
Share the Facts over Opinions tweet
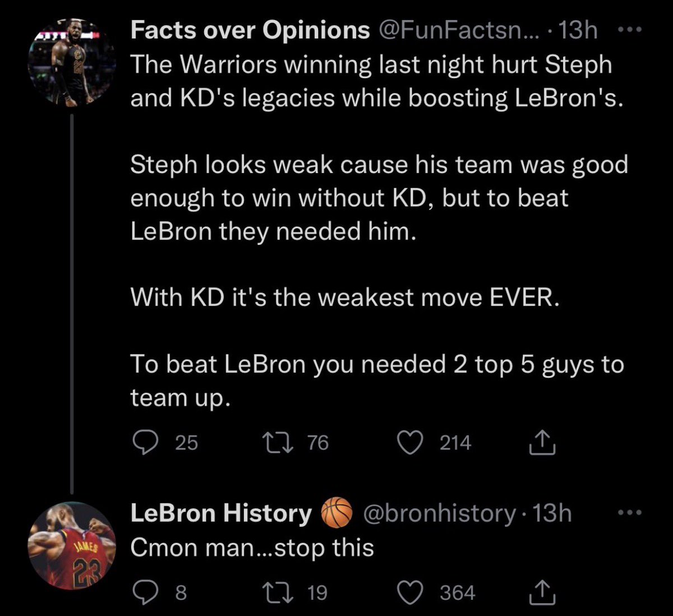tap(542, 442)
